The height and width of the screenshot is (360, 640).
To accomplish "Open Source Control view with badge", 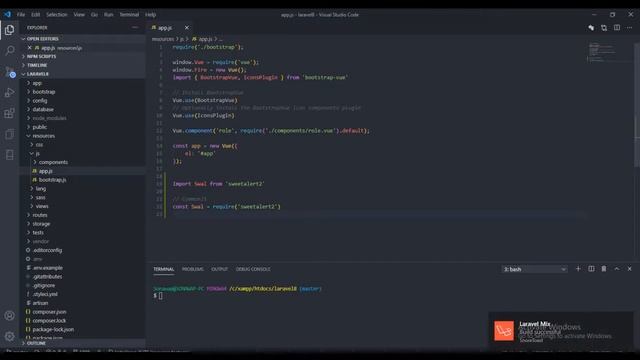I will (x=10, y=72).
